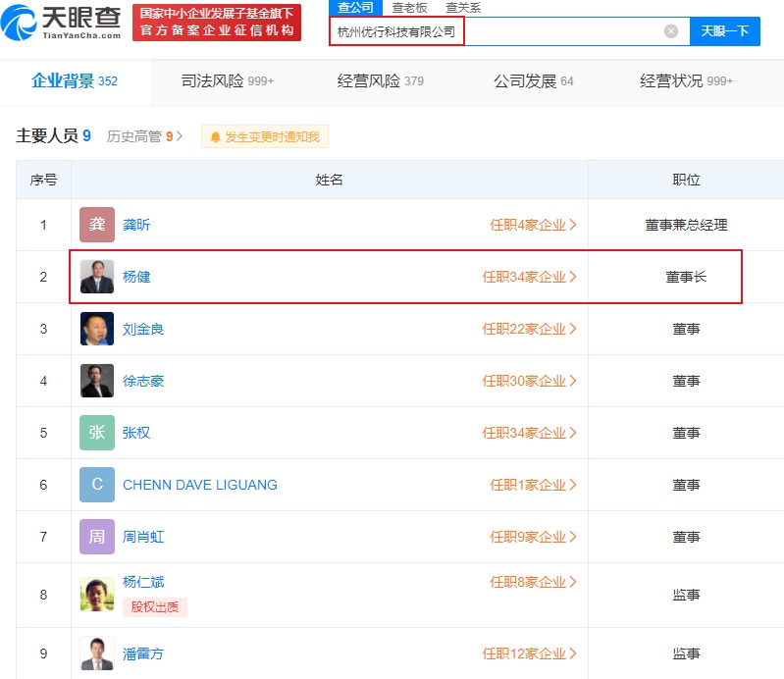Select the 董事长 position cell
784x679 pixels.
coord(686,277)
